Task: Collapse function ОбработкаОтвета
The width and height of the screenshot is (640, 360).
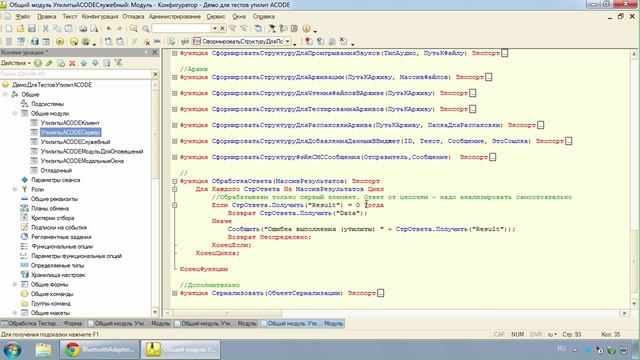Action: coord(175,181)
